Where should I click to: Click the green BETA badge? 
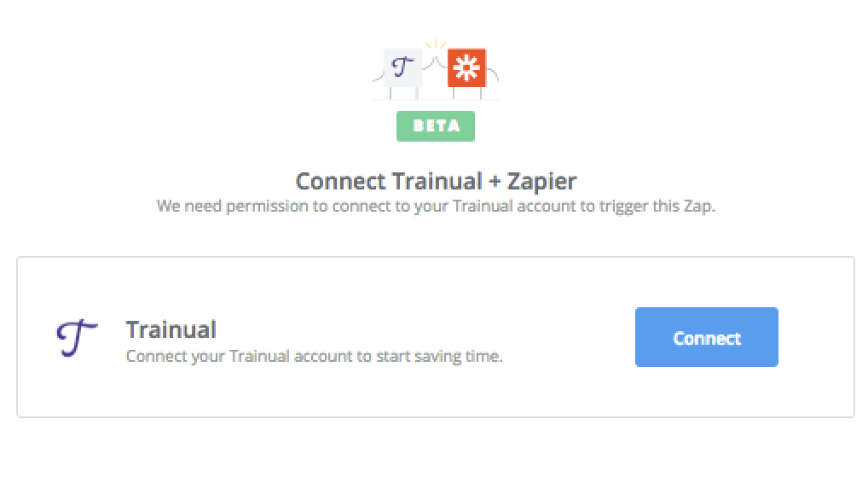pos(436,125)
